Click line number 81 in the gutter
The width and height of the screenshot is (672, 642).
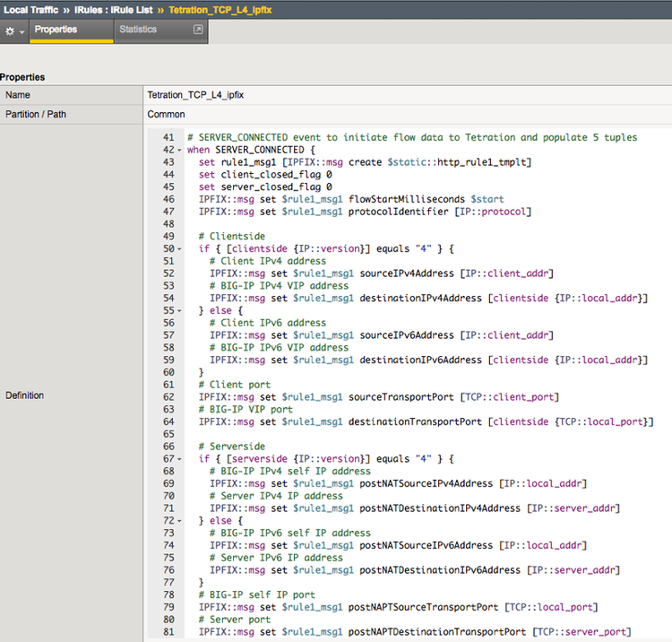pyautogui.click(x=168, y=632)
